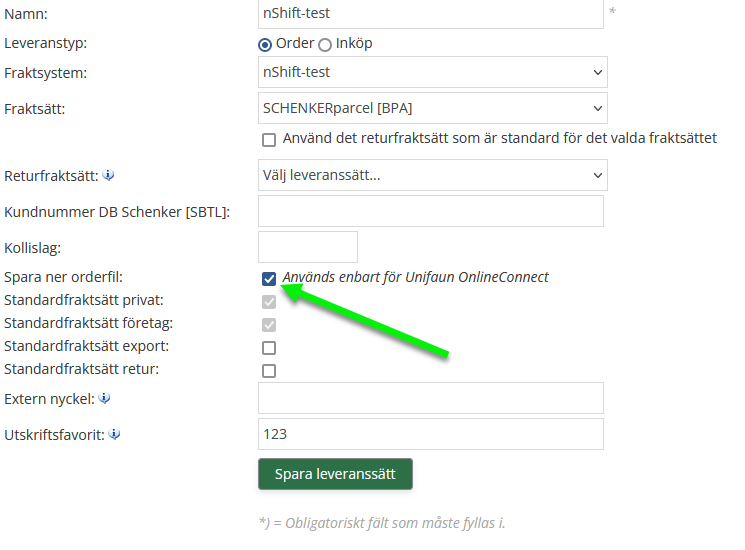Click the info icon next to Extern nyckel
The height and width of the screenshot is (550, 745).
[x=105, y=399]
